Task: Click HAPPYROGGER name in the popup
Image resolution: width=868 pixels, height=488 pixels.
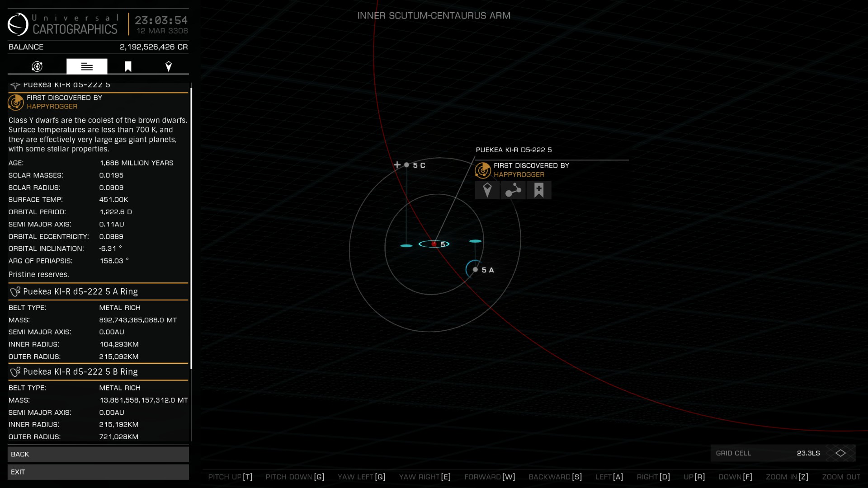Action: [519, 175]
